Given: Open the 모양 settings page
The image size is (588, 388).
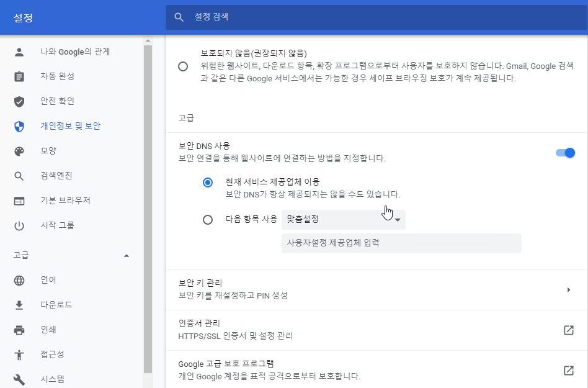Looking at the screenshot, I should [x=48, y=151].
